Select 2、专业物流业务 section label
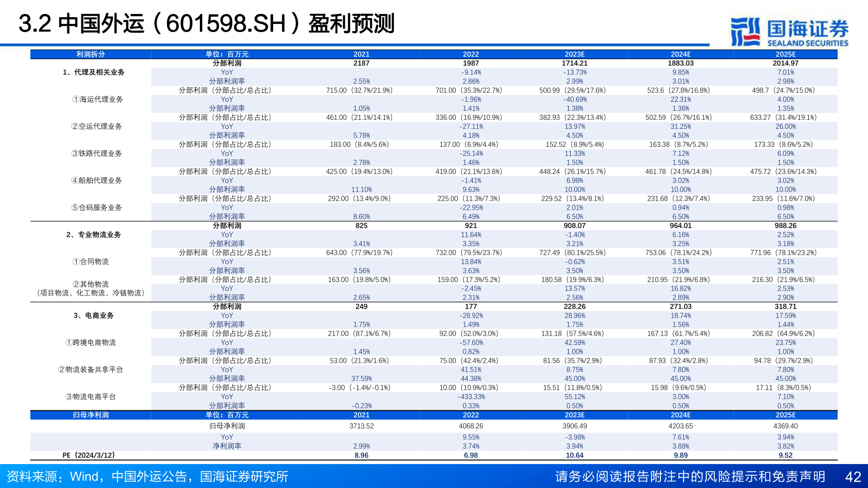This screenshot has height=488, width=868. click(94, 235)
